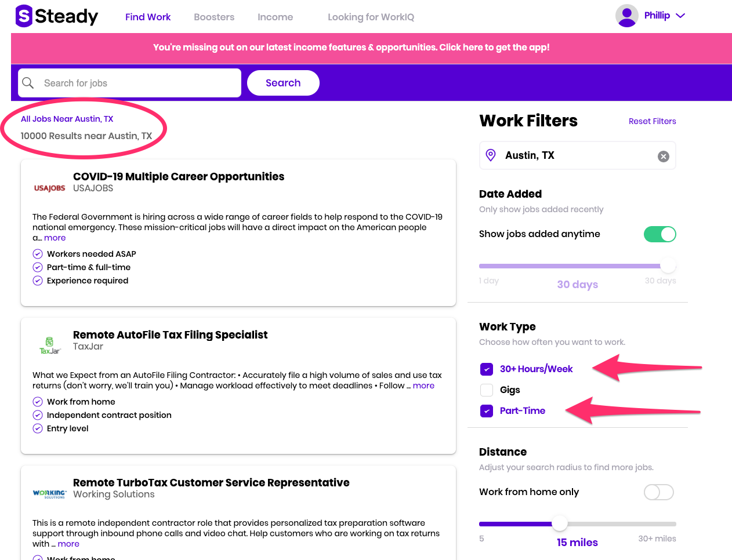
Task: Enable the Work from home only toggle
Action: click(x=659, y=492)
